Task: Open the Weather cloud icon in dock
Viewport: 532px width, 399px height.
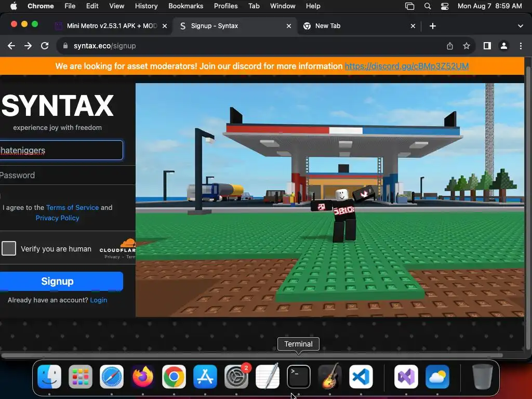Action: tap(437, 377)
